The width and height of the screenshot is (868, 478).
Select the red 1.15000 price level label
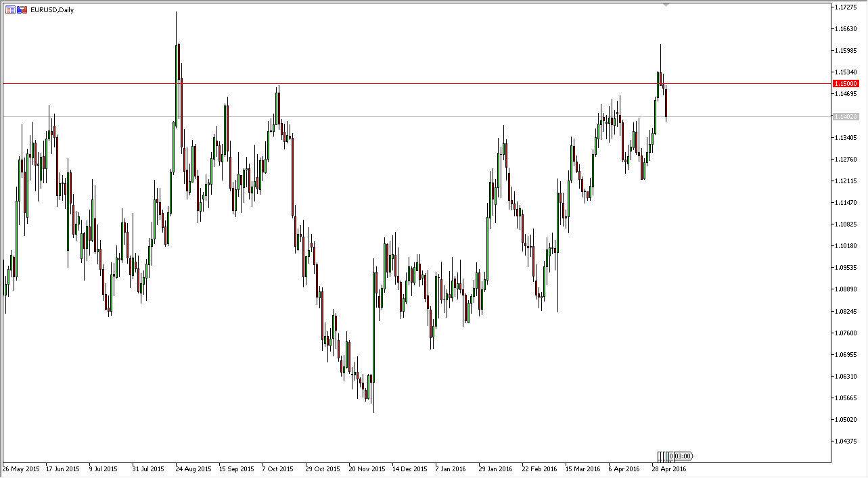(x=846, y=84)
